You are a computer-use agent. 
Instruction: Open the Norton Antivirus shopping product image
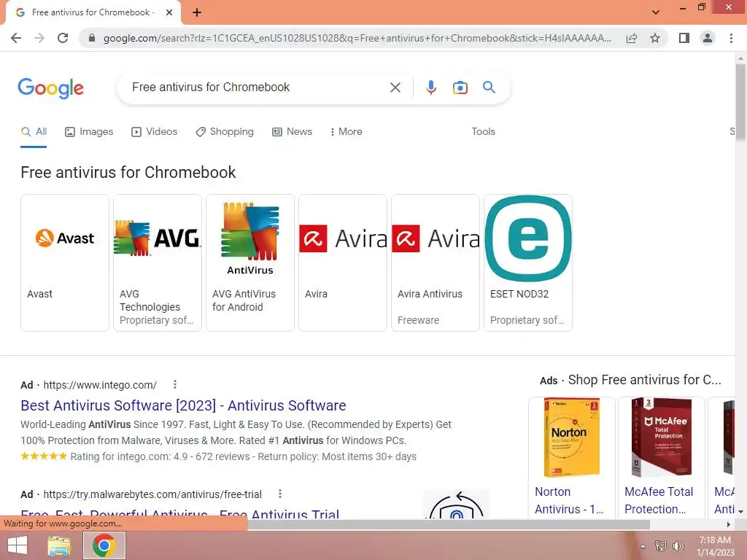(x=572, y=437)
